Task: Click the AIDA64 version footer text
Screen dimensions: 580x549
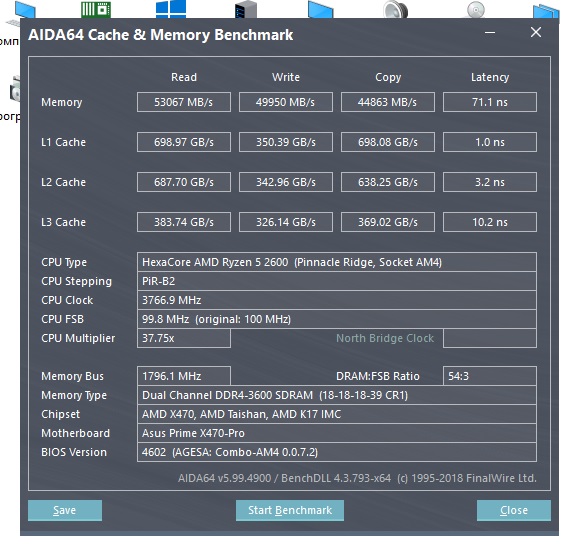Action: [x=357, y=478]
